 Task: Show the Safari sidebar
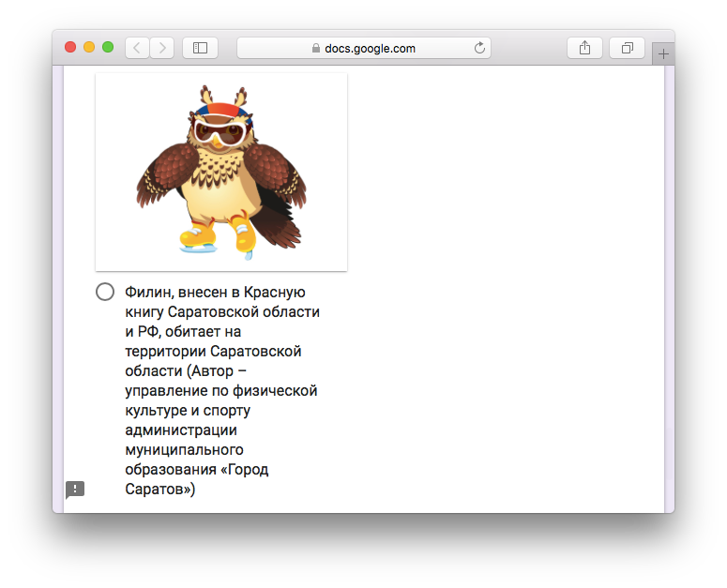coord(200,48)
